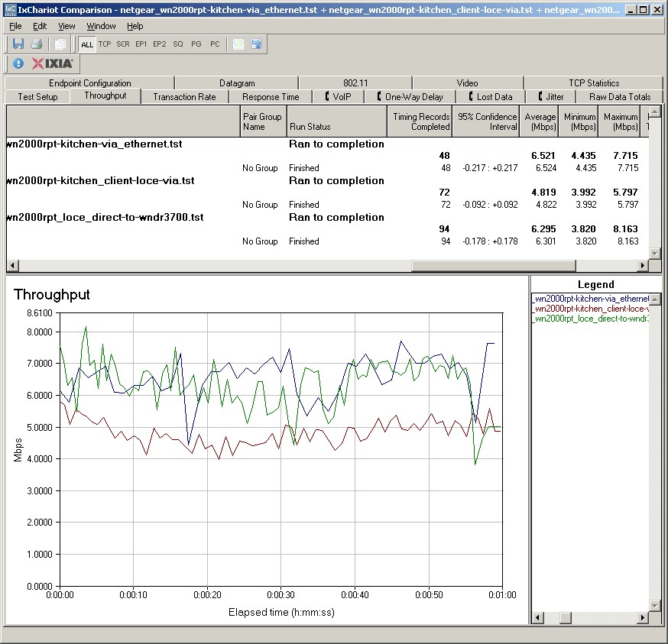Switch to the Endpoint Configuration tab

click(90, 83)
